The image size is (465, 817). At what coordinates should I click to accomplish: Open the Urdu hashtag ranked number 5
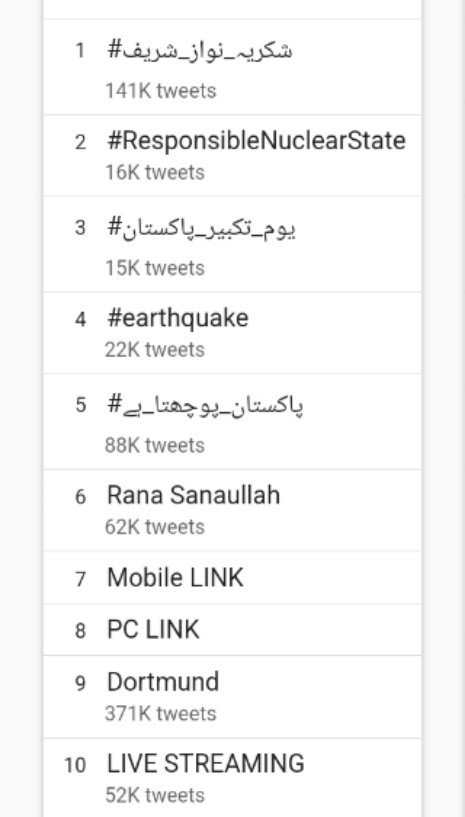(x=205, y=406)
